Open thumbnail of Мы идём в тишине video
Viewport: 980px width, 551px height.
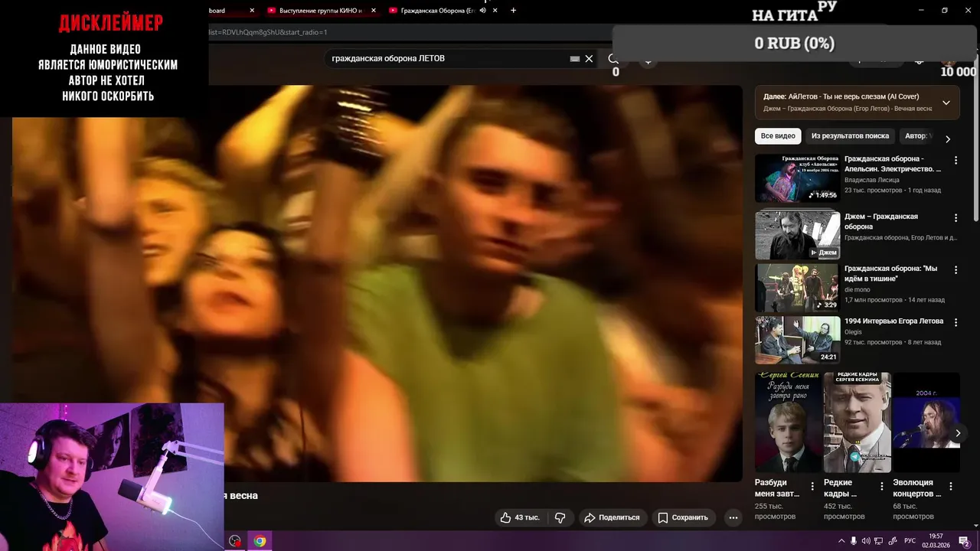tap(797, 288)
